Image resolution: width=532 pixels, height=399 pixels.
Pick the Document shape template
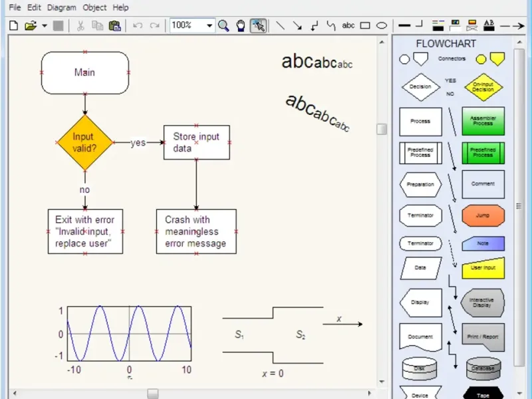coord(421,337)
